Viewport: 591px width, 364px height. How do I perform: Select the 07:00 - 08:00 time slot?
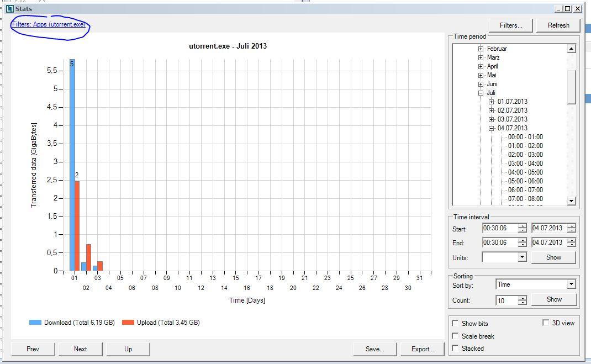click(525, 199)
